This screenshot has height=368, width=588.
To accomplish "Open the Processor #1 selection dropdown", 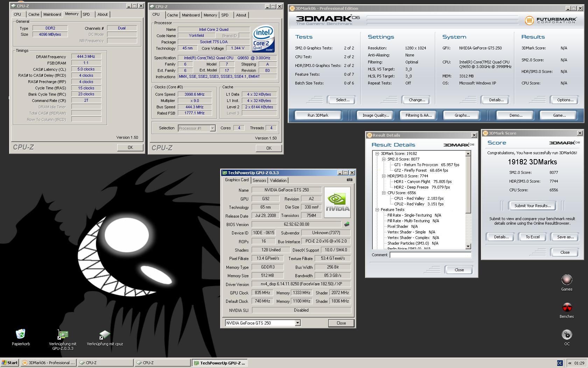I will pos(212,128).
